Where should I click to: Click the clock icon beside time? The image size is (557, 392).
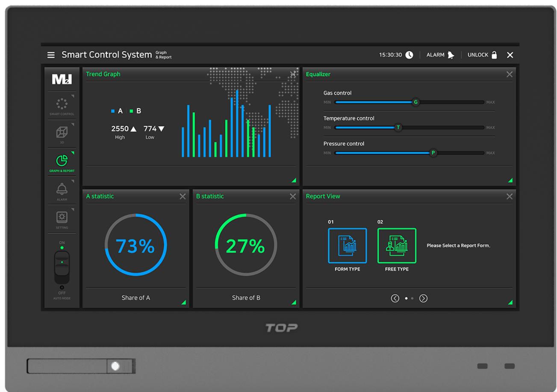(x=409, y=55)
